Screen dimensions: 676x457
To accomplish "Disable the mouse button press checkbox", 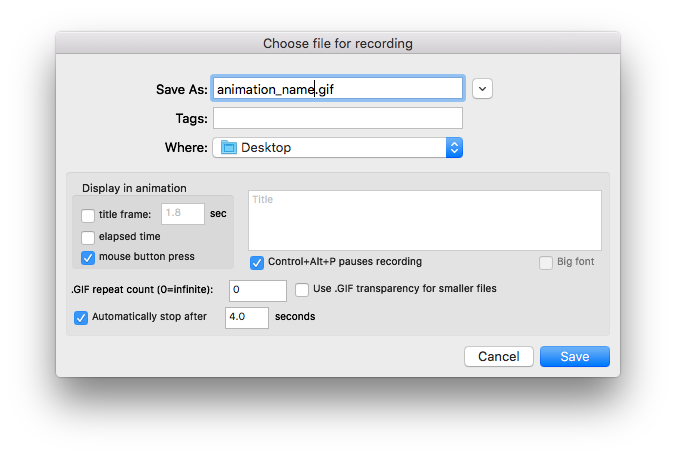I will point(88,258).
